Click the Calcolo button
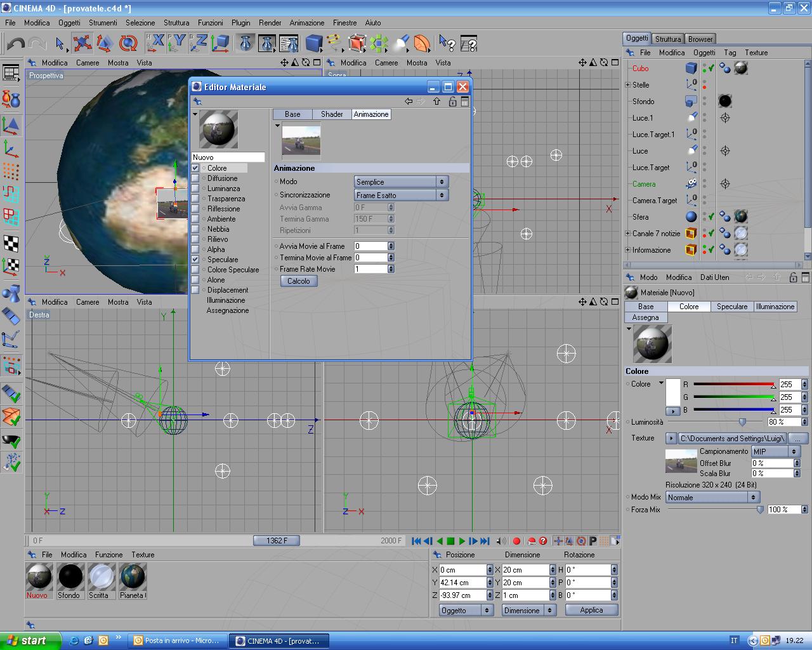 pos(299,281)
